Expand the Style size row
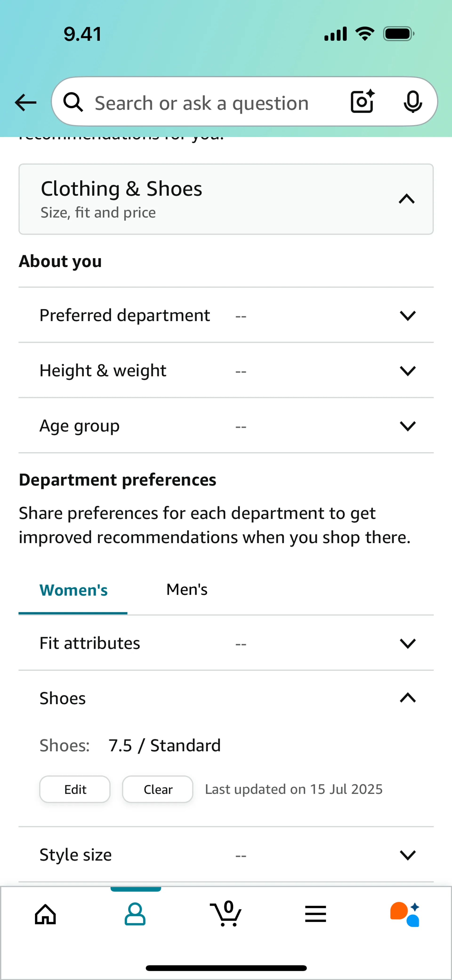Viewport: 452px width, 980px height. coord(408,855)
